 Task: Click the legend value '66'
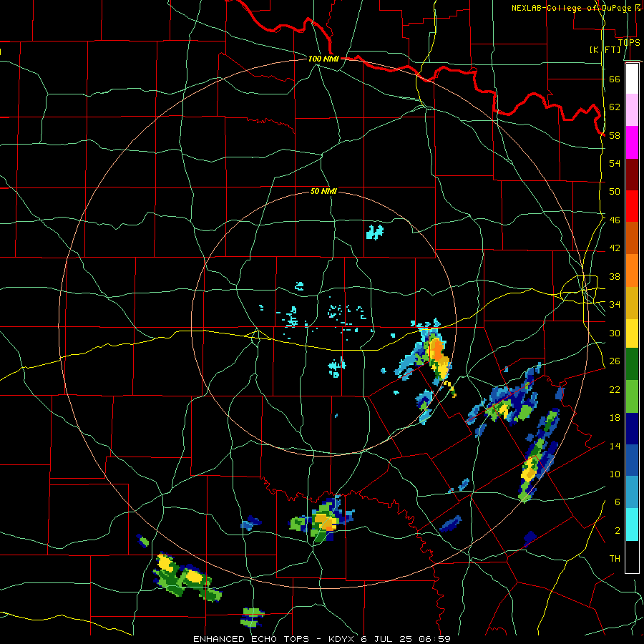tap(615, 79)
